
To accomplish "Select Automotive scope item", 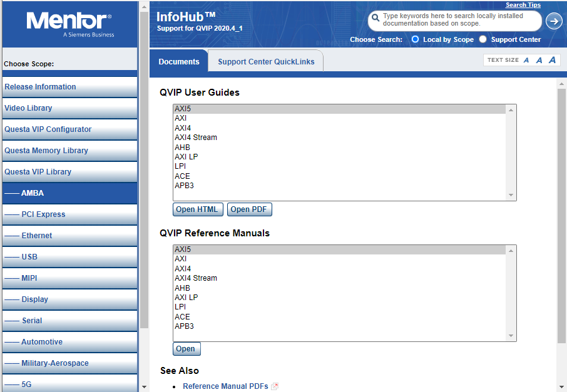I will pyautogui.click(x=69, y=342).
